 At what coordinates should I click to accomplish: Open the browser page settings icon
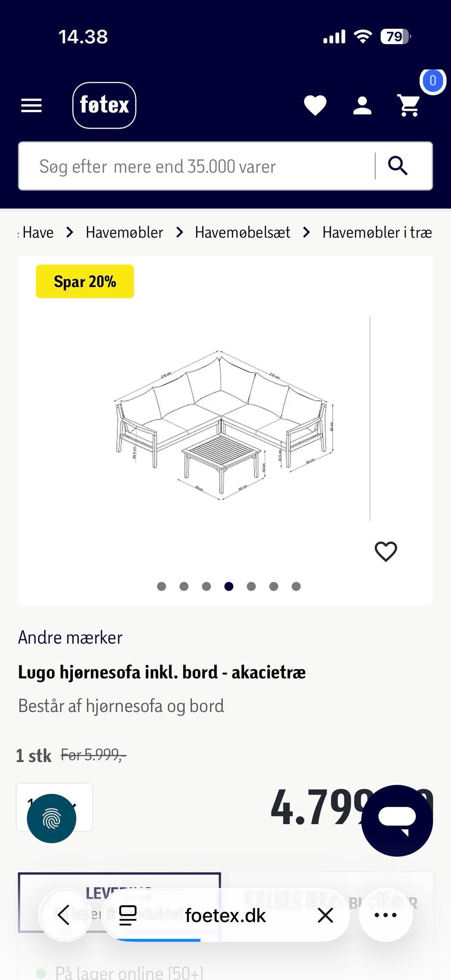pos(127,915)
